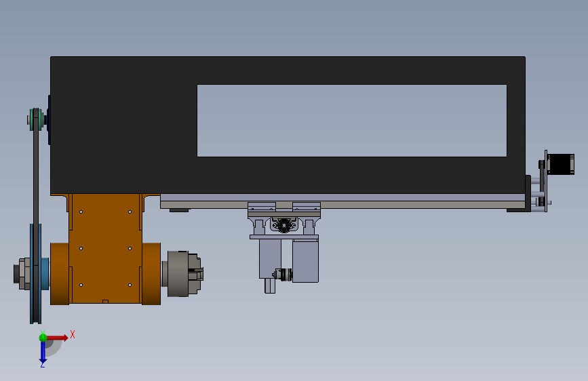
Task: Pick the lathe chuck with jaws
Action: [x=183, y=274]
